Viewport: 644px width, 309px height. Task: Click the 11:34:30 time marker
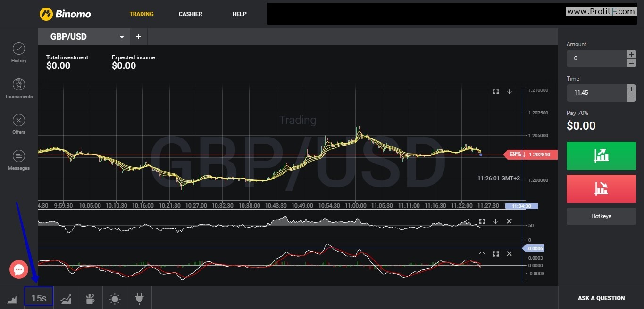coord(521,206)
